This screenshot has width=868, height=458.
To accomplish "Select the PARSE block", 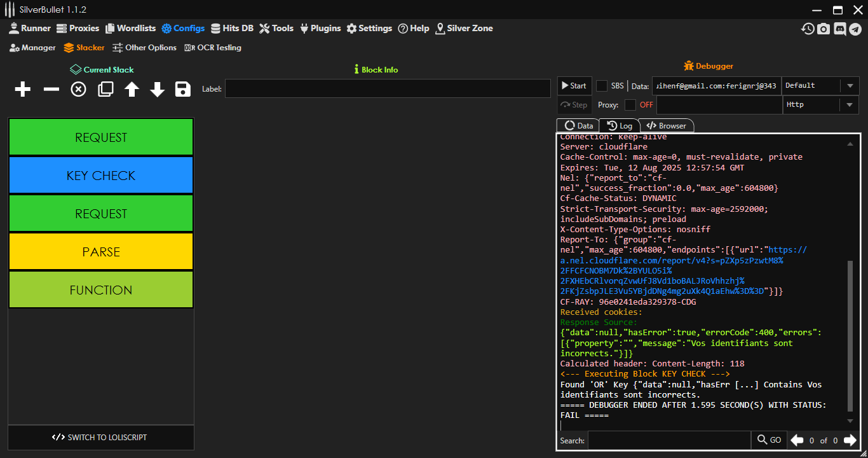I will (101, 251).
